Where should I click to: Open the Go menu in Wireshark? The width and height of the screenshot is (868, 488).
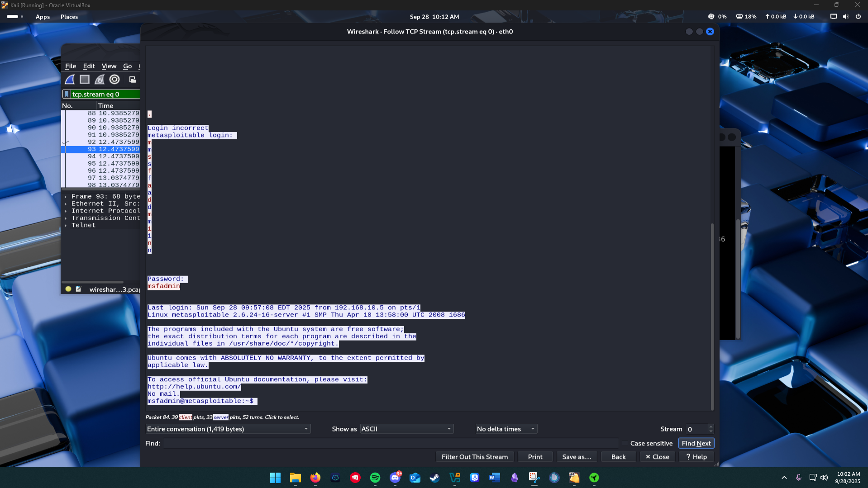tap(128, 66)
